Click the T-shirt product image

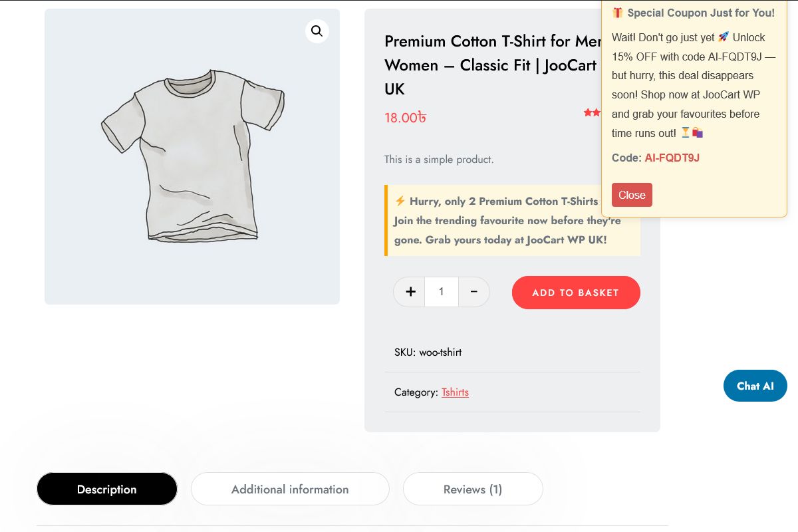point(192,156)
